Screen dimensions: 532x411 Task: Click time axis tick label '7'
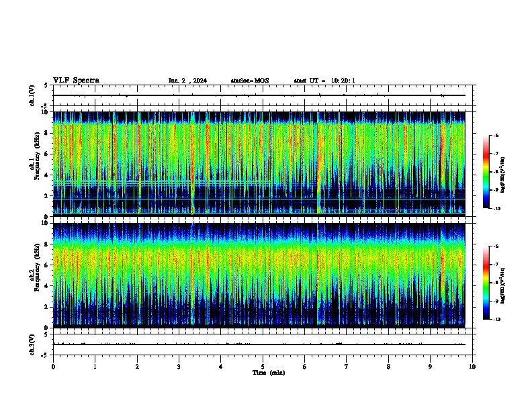(347, 367)
